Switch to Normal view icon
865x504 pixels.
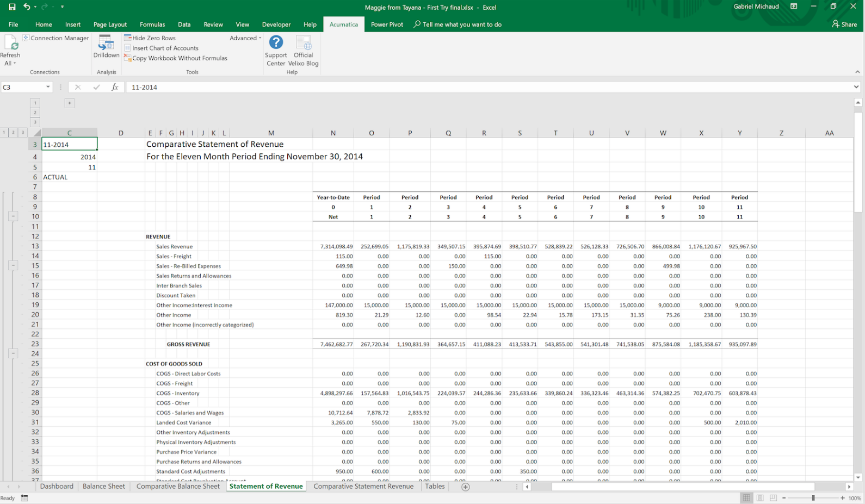tap(746, 498)
